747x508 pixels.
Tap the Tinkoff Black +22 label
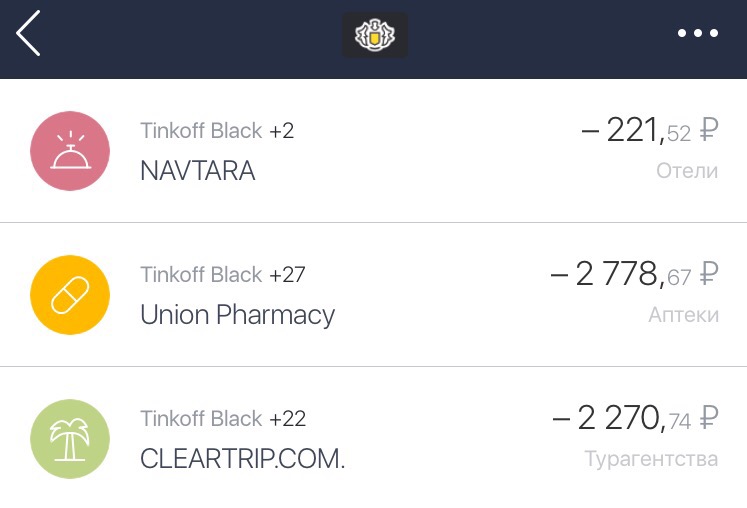click(x=222, y=418)
